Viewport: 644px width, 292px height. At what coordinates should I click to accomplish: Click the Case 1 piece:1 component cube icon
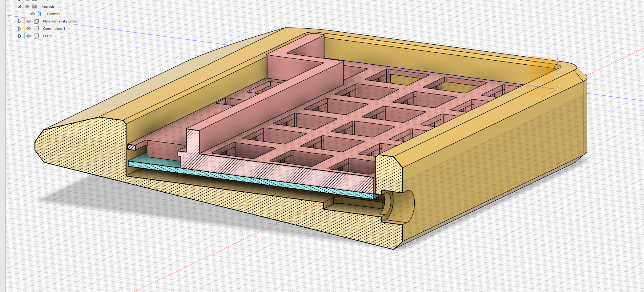36,29
